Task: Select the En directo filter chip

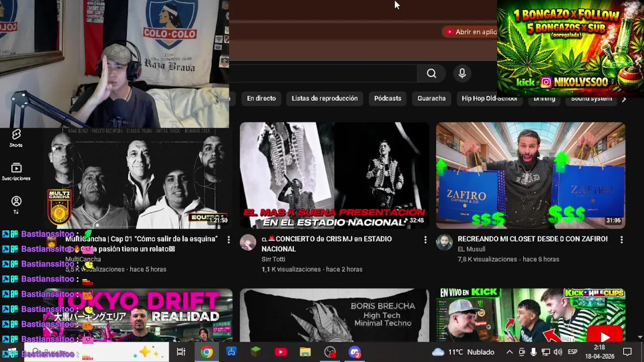Action: pyautogui.click(x=261, y=99)
